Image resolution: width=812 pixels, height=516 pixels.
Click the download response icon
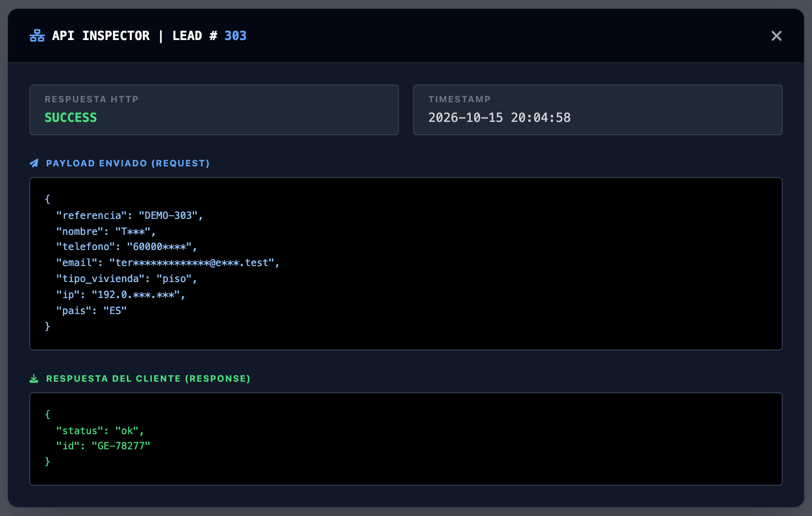[x=34, y=379]
